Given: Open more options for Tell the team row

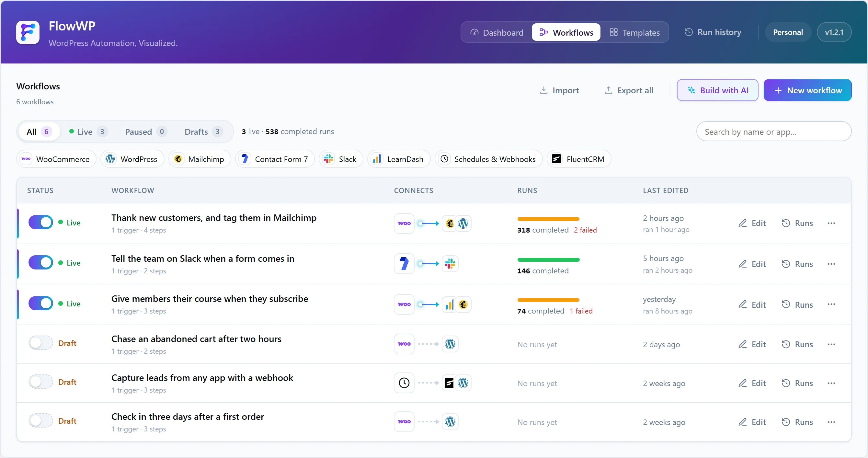Looking at the screenshot, I should [x=831, y=264].
